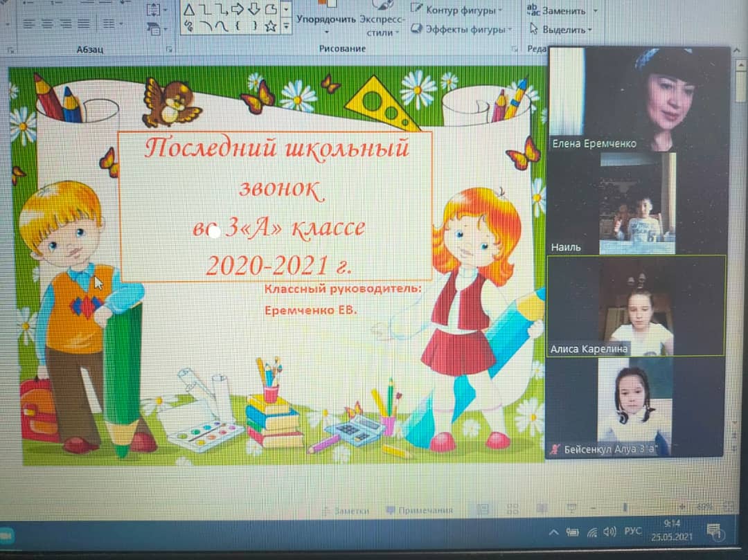The height and width of the screenshot is (560, 748).
Task: Toggle the Примечания comments pane
Action: 419,510
